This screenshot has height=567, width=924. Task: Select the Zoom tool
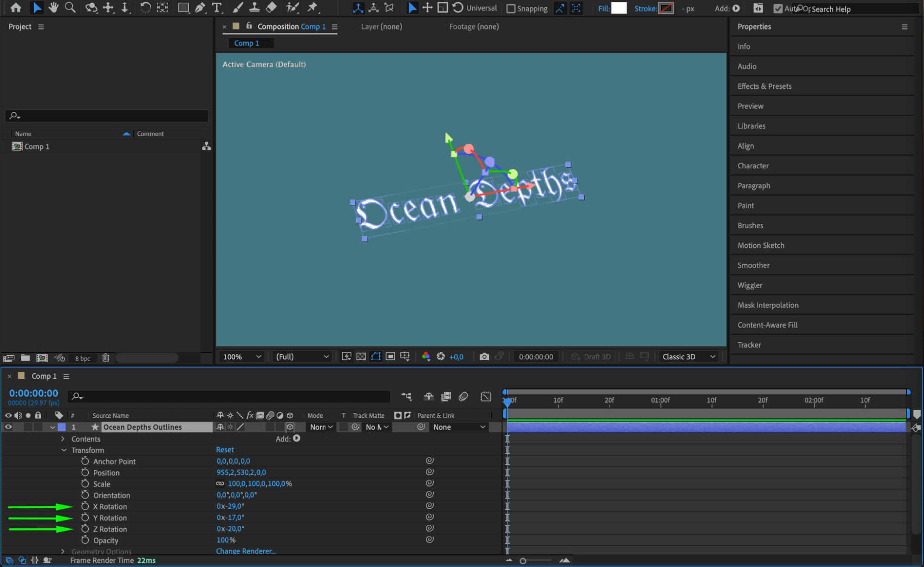[70, 7]
